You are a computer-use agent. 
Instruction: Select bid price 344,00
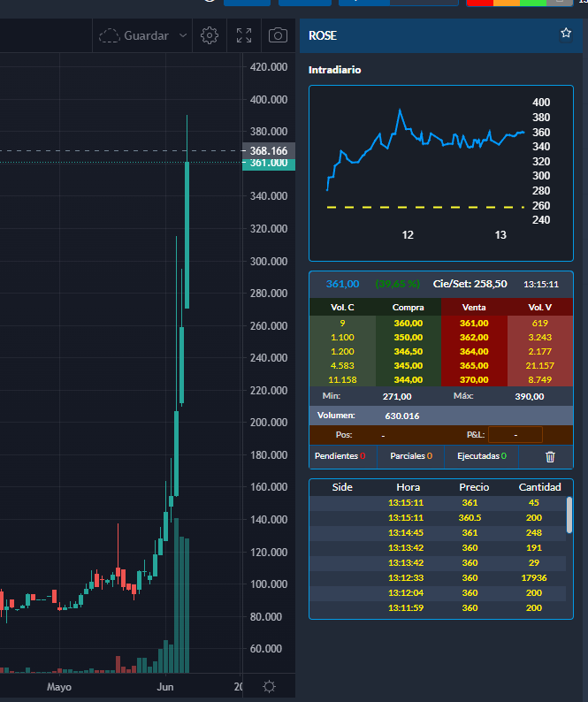pyautogui.click(x=408, y=379)
